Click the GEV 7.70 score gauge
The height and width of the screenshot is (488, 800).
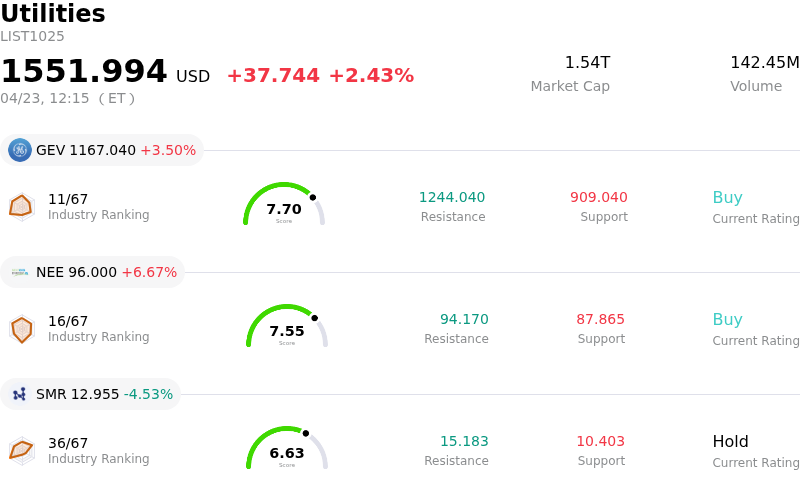(284, 206)
